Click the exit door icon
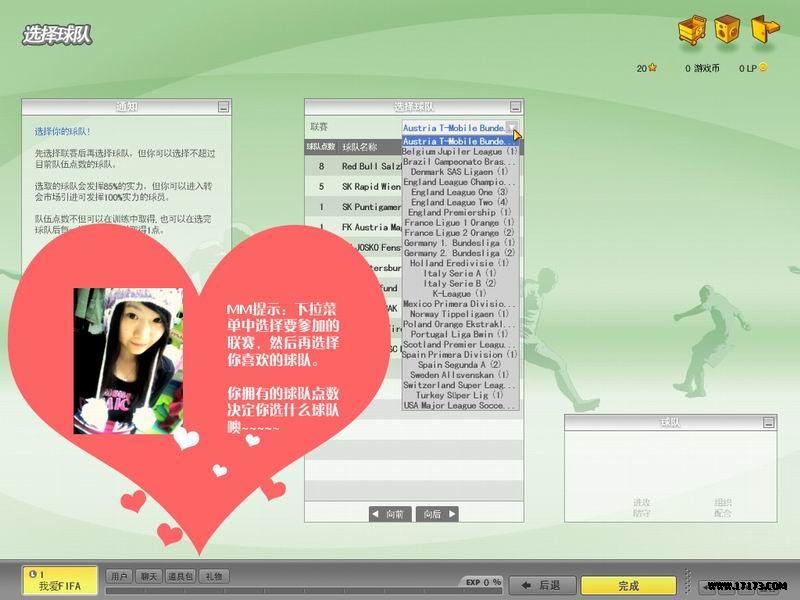This screenshot has height=600, width=800. 764,29
